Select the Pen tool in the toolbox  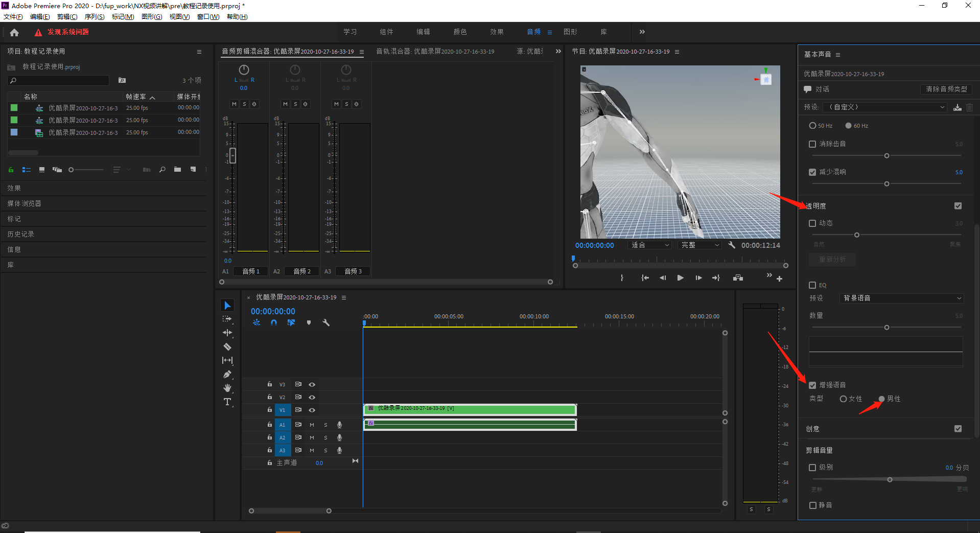[x=227, y=374]
